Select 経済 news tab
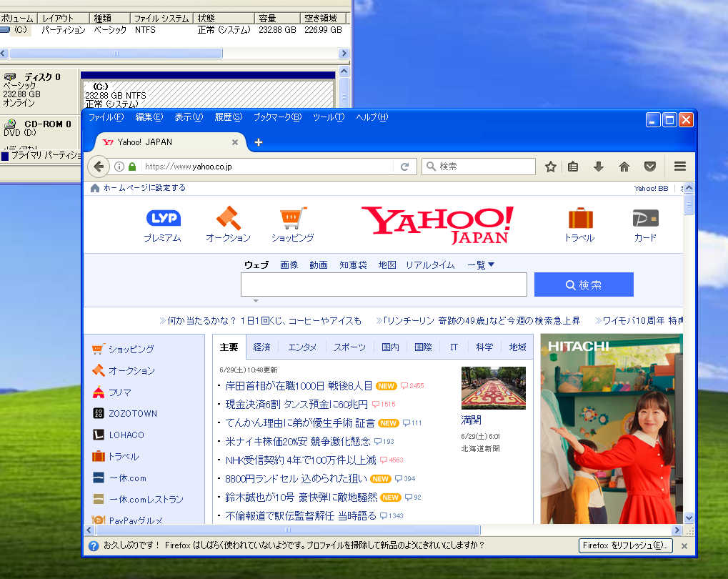 pyautogui.click(x=262, y=347)
